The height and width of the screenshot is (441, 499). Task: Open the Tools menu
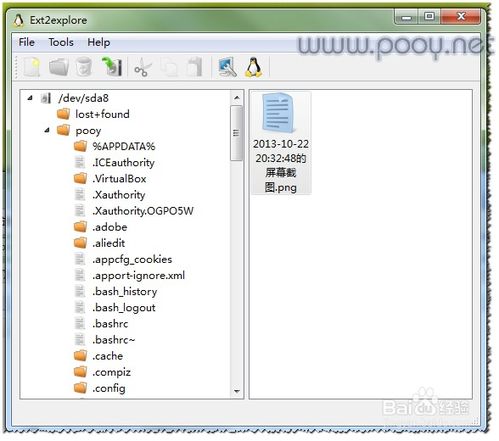pos(61,42)
